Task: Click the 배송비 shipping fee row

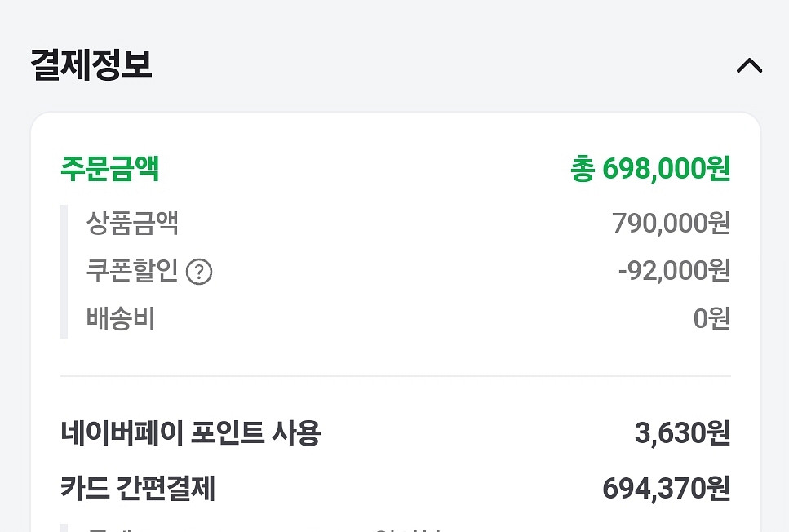Action: (x=121, y=319)
